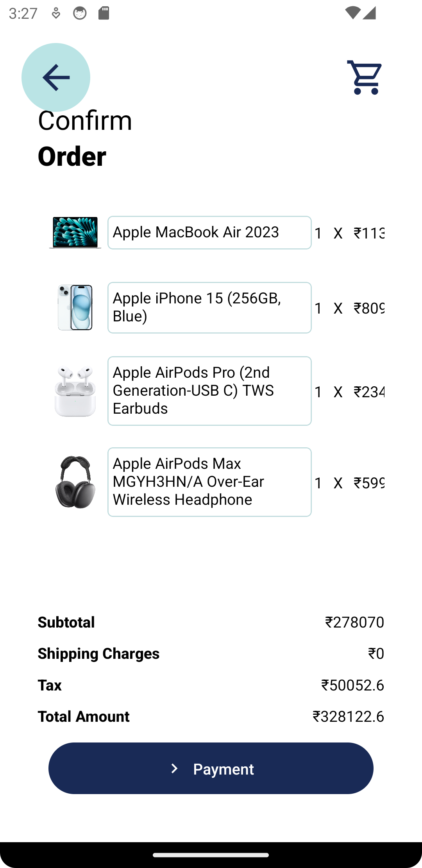
Task: Tap the back arrow button
Action: tap(56, 77)
